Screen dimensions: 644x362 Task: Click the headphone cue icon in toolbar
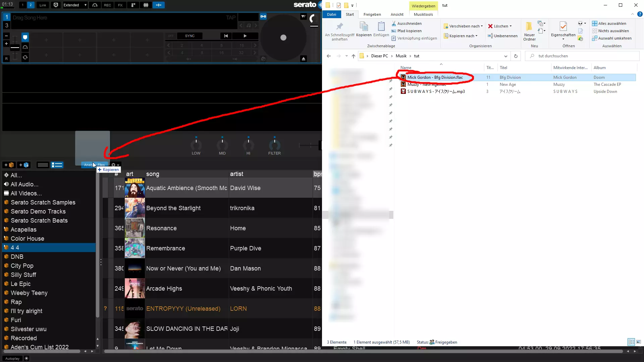click(x=95, y=5)
